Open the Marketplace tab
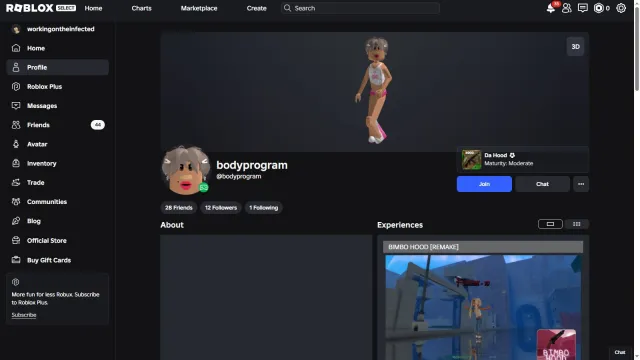This screenshot has height=360, width=640. [199, 8]
